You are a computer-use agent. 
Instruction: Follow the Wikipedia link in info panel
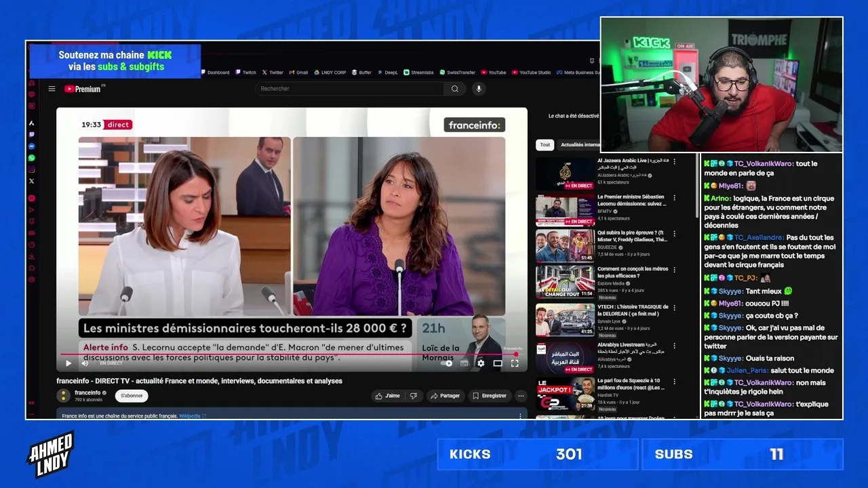tap(190, 416)
